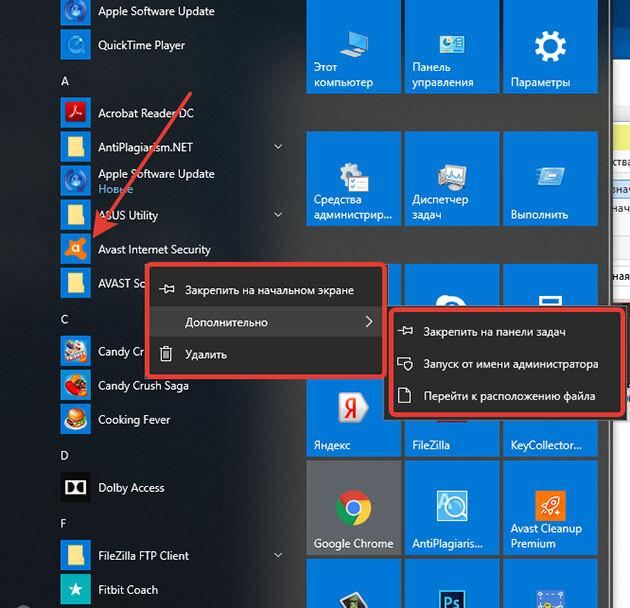Launch the Диспетчер задач tile
Image resolution: width=630 pixels, height=608 pixels.
pos(452,179)
